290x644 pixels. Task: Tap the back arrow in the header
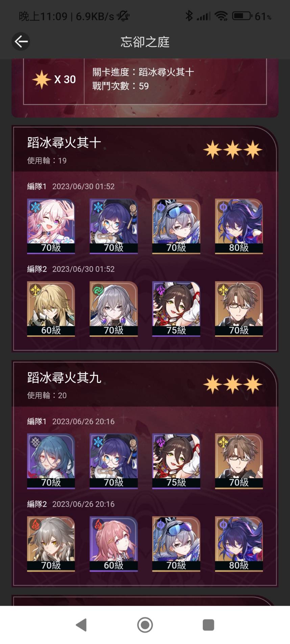pyautogui.click(x=21, y=42)
